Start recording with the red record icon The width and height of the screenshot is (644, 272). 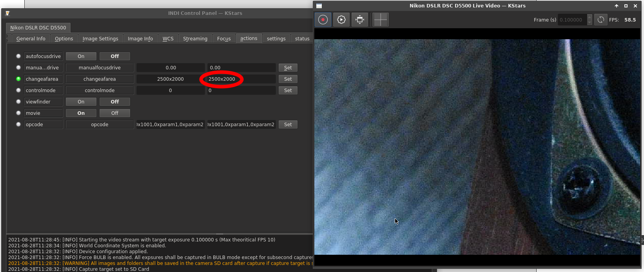click(x=323, y=20)
